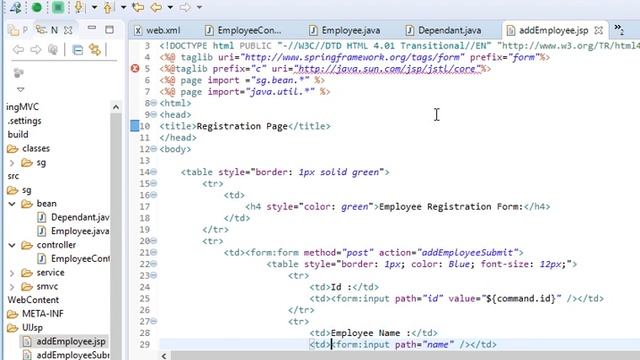Open the Navigator view menu triangle
The image size is (640, 360).
20,89
